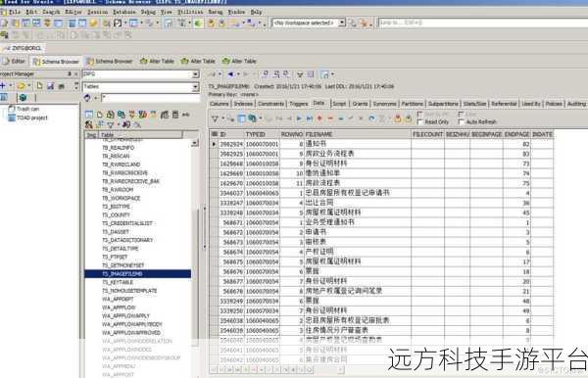This screenshot has width=588, height=378.
Task: Switch to the Grants tab
Action: (360, 104)
